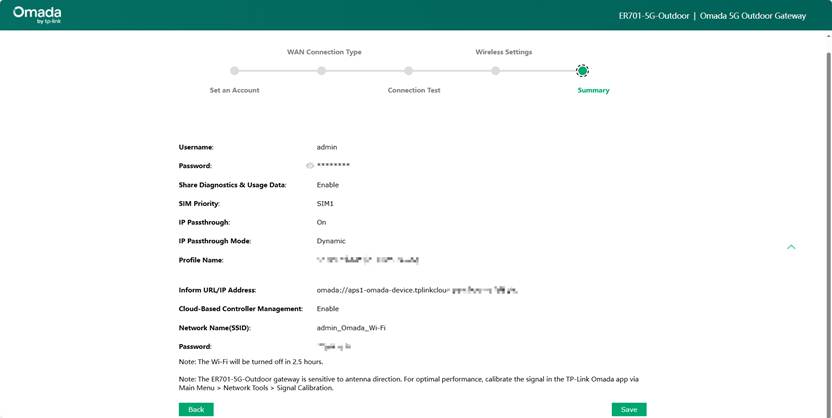
Task: Click the green Summary step indicator
Action: click(582, 71)
